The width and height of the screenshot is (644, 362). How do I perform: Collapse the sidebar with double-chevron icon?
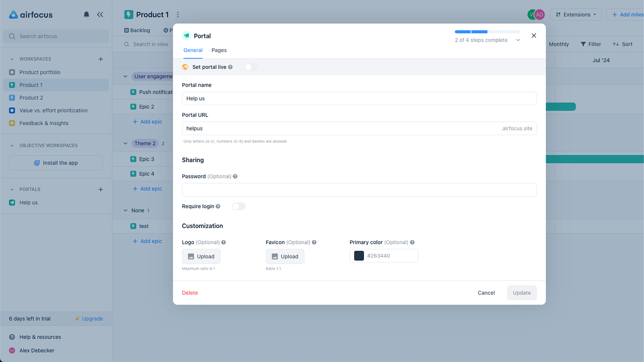pos(100,15)
